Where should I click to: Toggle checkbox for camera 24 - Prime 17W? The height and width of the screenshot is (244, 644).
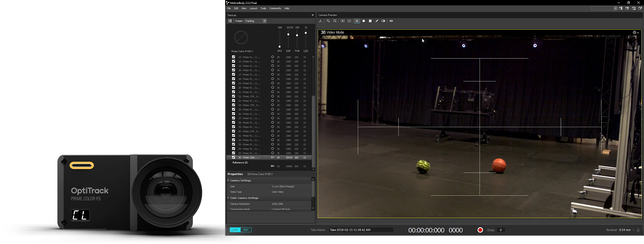click(233, 105)
